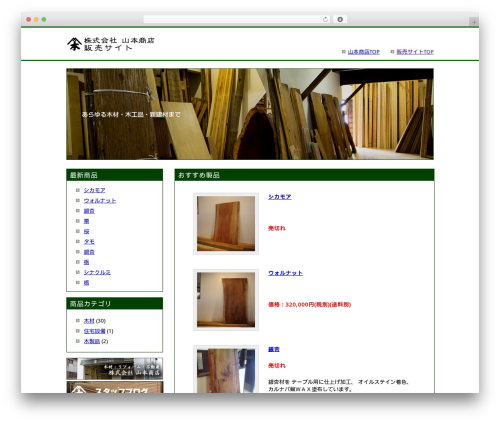500x423 pixels.
Task: Open the 銀杏 sidebar link below ウォルナット
Action: pyautogui.click(x=89, y=211)
